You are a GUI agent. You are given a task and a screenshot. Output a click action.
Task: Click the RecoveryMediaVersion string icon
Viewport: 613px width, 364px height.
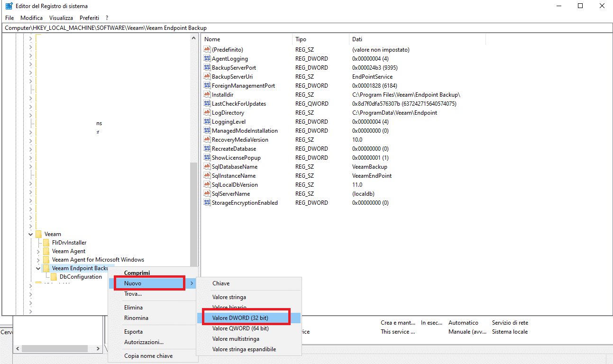click(x=207, y=139)
